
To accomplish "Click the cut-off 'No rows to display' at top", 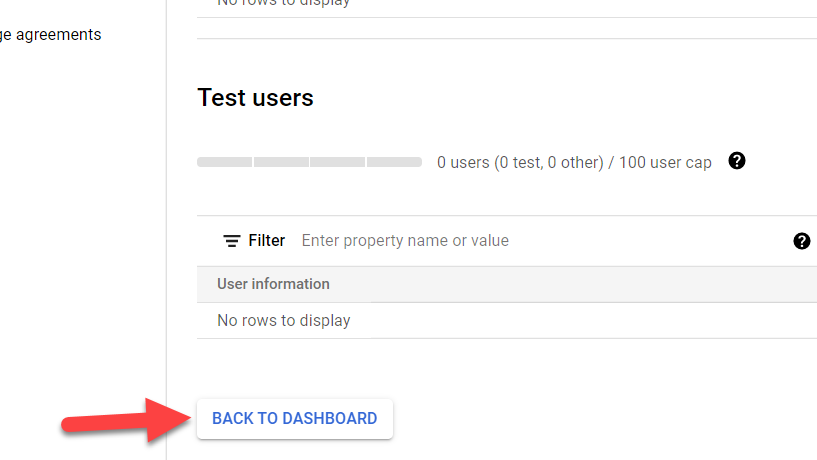I will (x=284, y=3).
